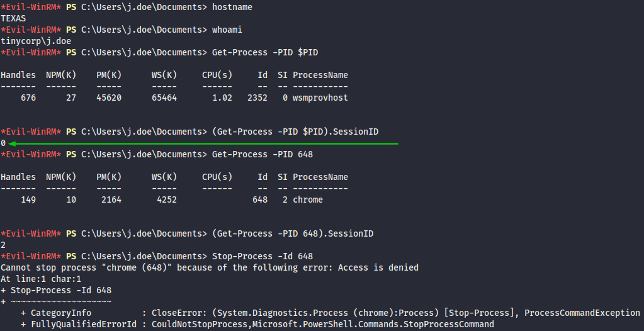Screen dimensions: 644x331
Task: Click the TEXAS hostname output
Action: click(x=13, y=18)
